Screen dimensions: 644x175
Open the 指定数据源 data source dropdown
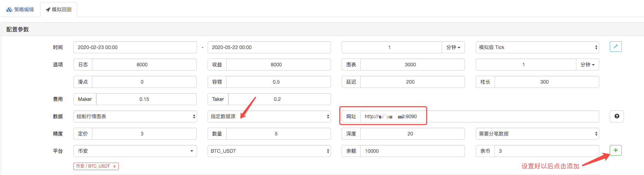[269, 116]
